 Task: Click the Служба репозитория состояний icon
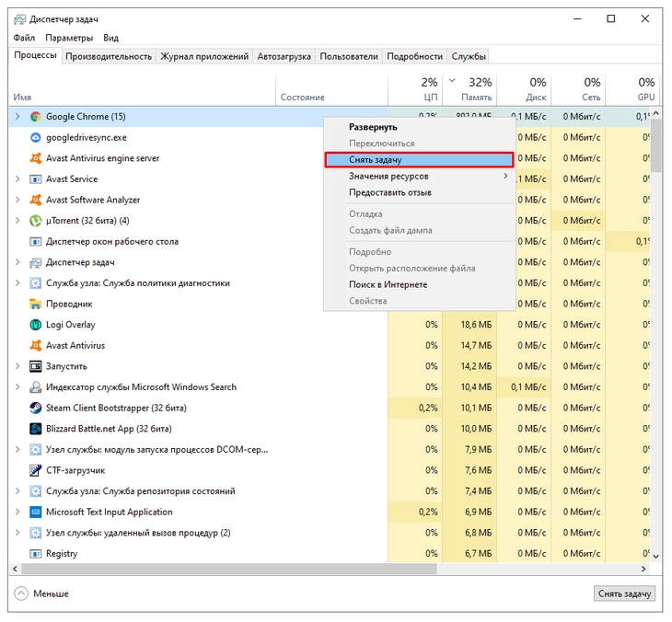36,491
